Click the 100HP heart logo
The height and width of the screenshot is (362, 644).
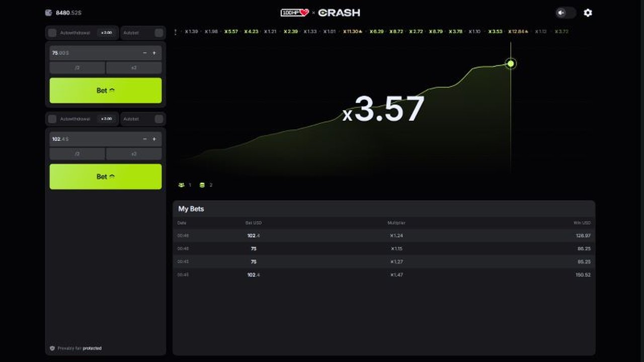click(294, 13)
